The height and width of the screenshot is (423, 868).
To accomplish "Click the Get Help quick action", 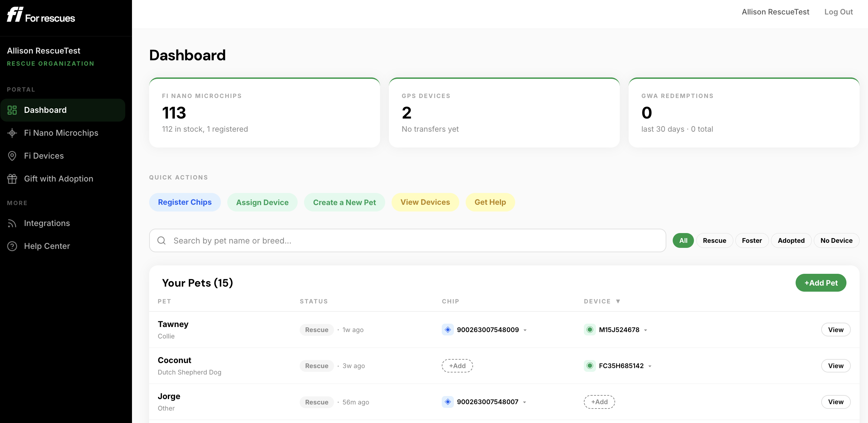I will [490, 202].
